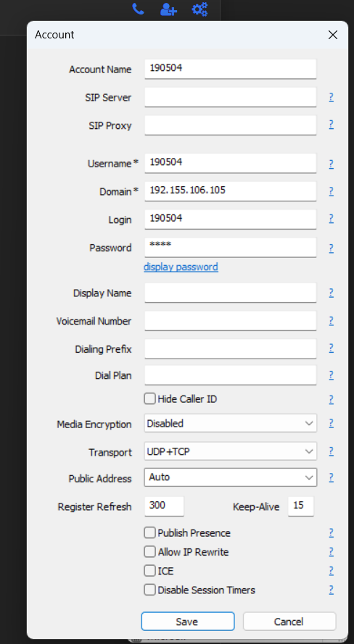Expand the Public Address Auto dropdown
The image size is (354, 644).
coord(230,477)
